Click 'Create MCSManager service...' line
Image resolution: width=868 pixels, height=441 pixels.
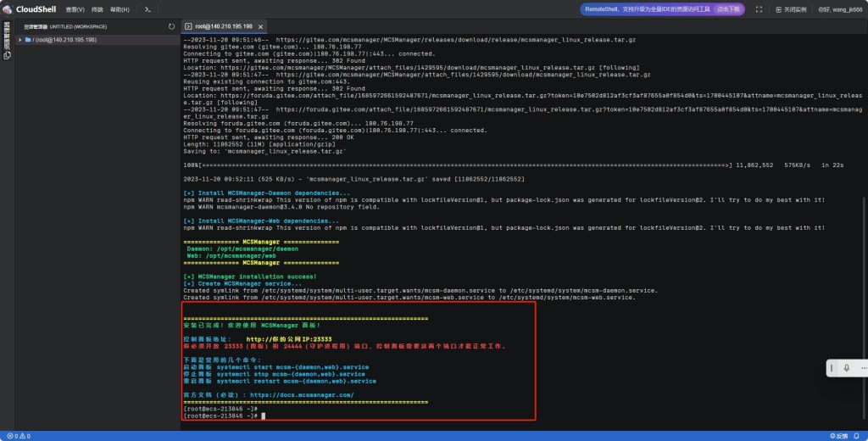click(x=242, y=283)
